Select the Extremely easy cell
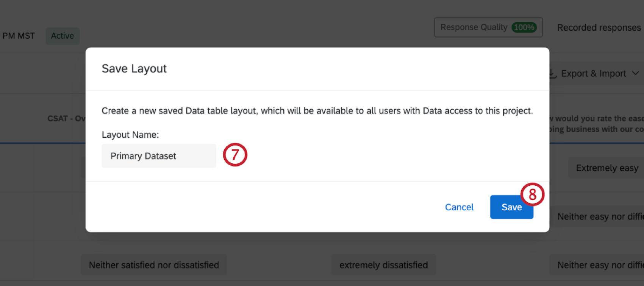644x286 pixels. 607,168
